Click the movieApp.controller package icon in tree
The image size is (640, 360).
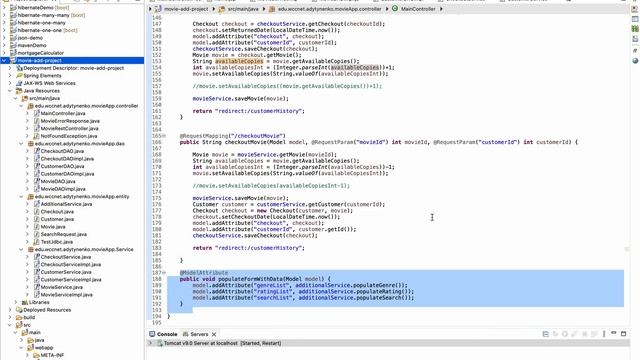coord(31,106)
